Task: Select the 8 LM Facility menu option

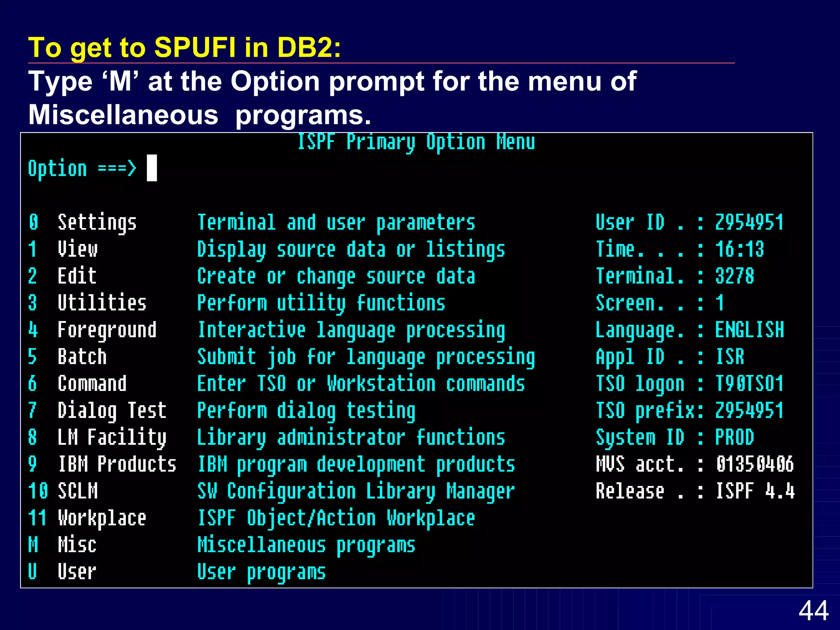Action: coord(97,438)
